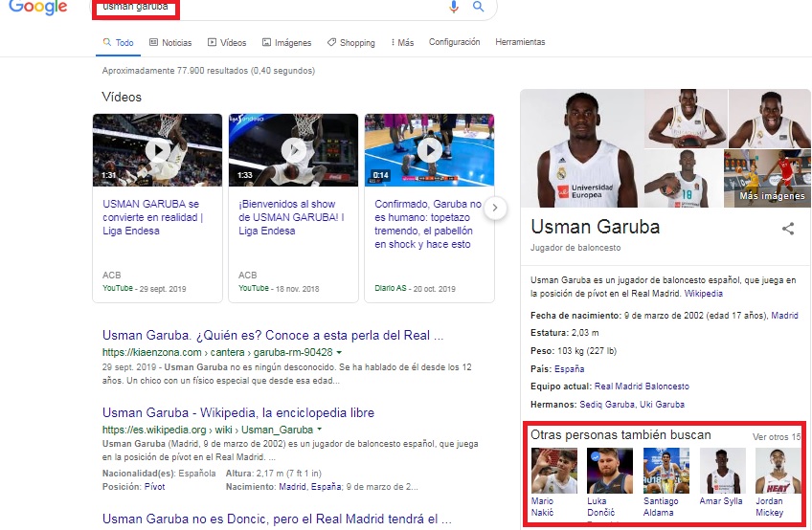The height and width of the screenshot is (530, 812).
Task: Click Más imágenes thumbnail
Action: pos(767,178)
